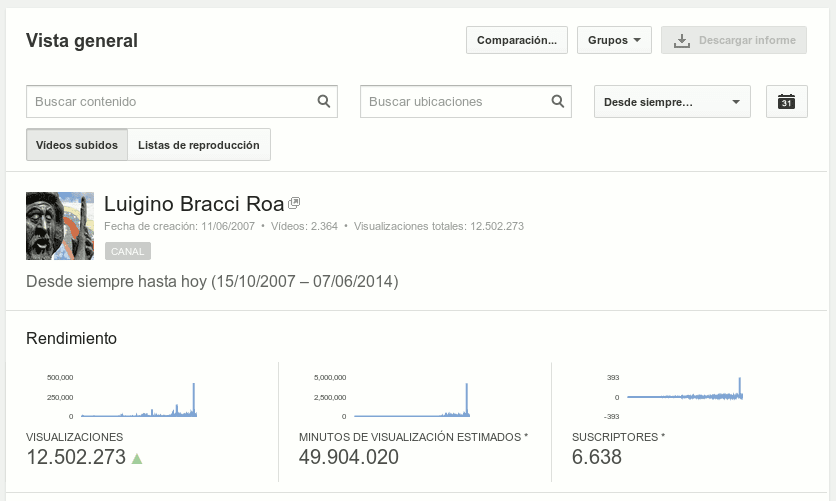Click the VISUALIZACIONES label
The image size is (836, 501).
coord(75,437)
